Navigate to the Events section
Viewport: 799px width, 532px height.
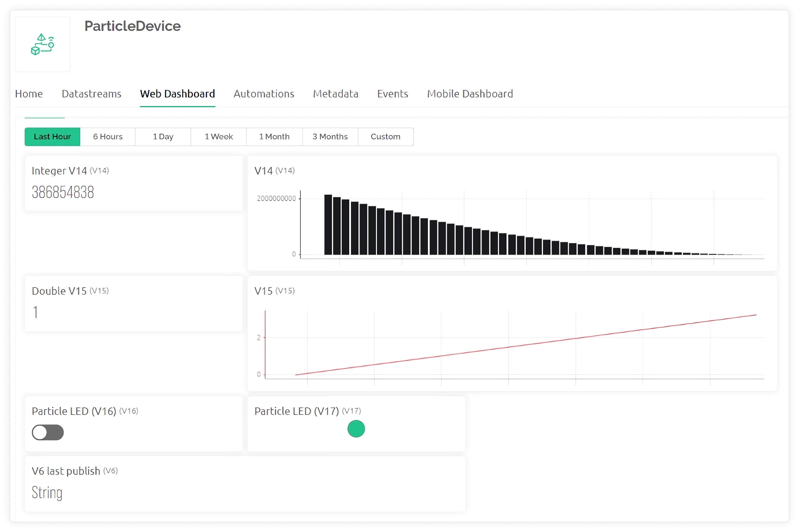393,93
